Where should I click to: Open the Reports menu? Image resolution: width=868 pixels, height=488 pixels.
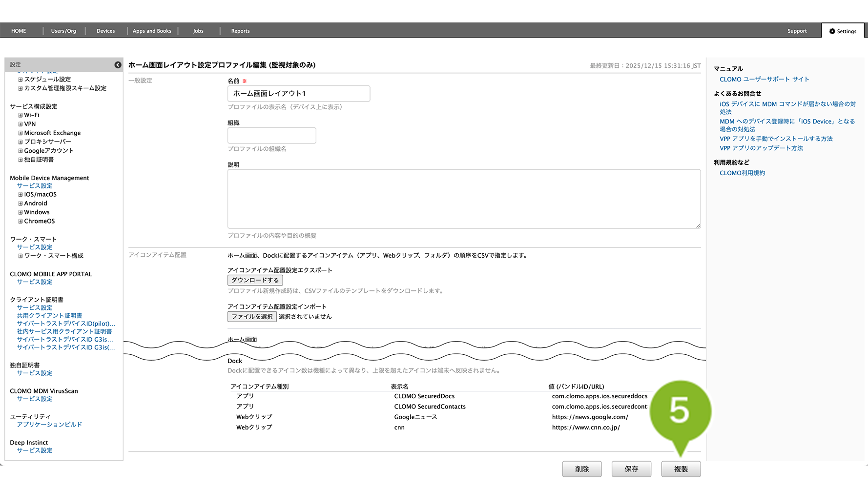(240, 31)
